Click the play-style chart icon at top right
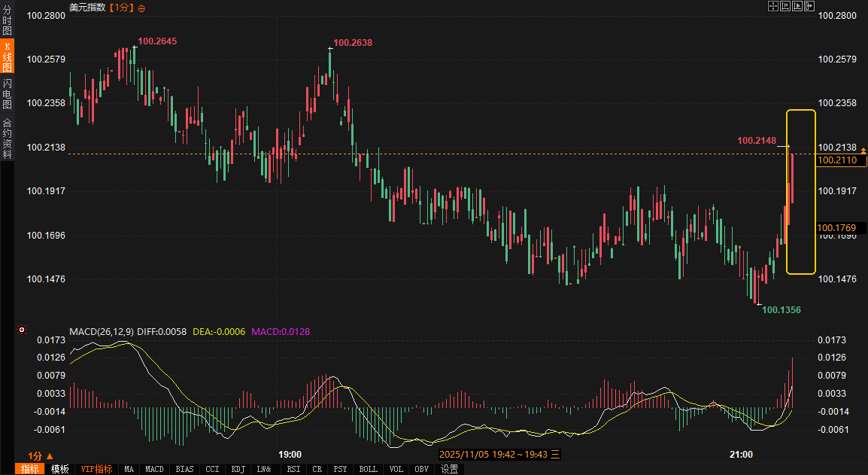The height and width of the screenshot is (475, 868). click(797, 6)
